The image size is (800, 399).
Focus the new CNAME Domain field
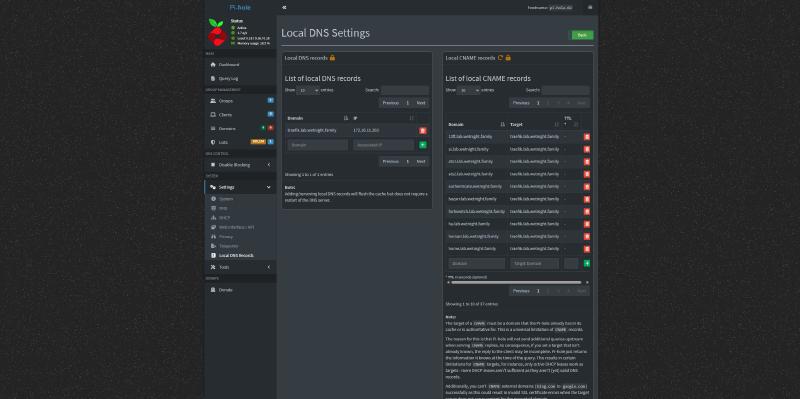[x=477, y=263]
